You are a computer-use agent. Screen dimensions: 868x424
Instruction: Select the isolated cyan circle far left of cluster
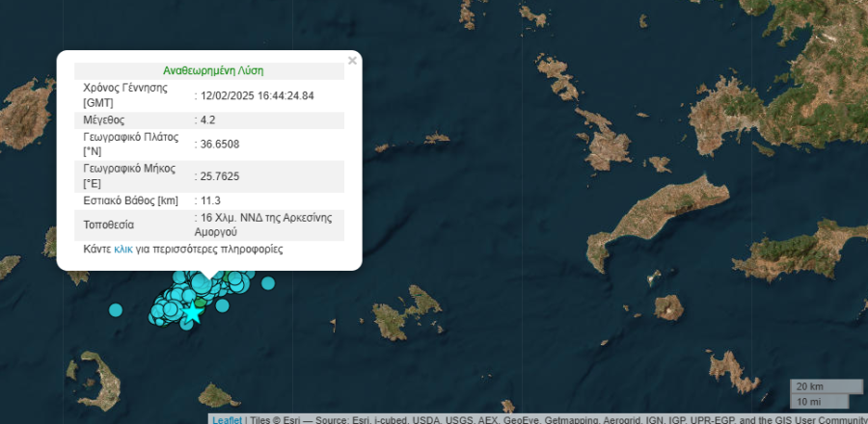tap(116, 310)
